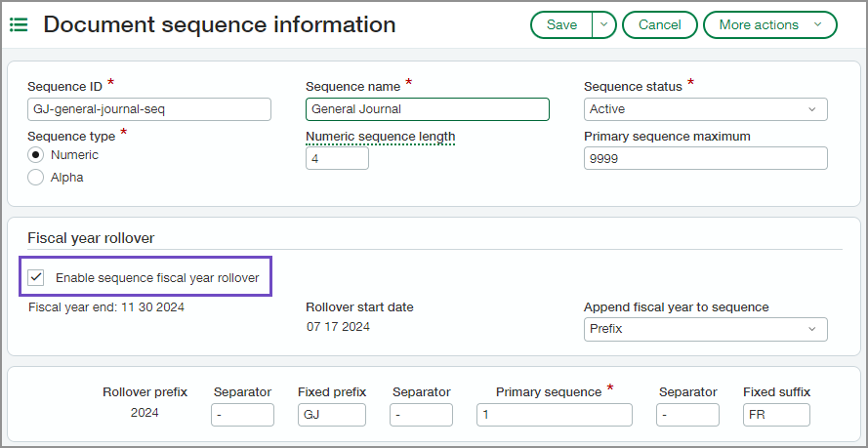Select the Numeric sequence type
Screen dimensions: 868x448
[36, 155]
